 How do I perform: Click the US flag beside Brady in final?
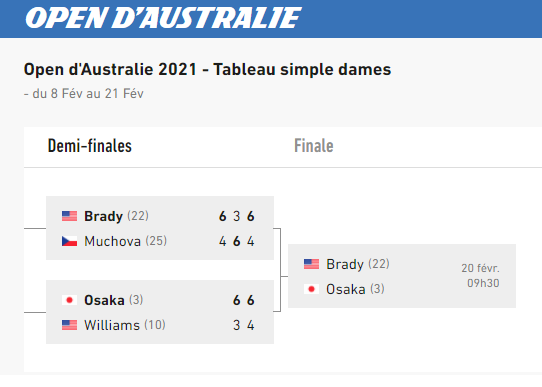(311, 264)
